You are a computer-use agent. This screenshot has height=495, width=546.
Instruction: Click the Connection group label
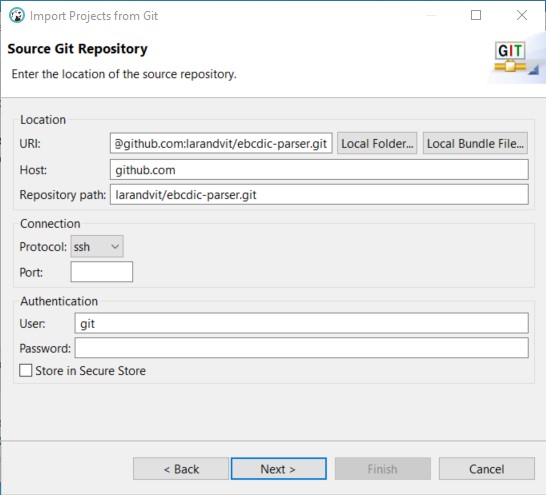point(50,223)
